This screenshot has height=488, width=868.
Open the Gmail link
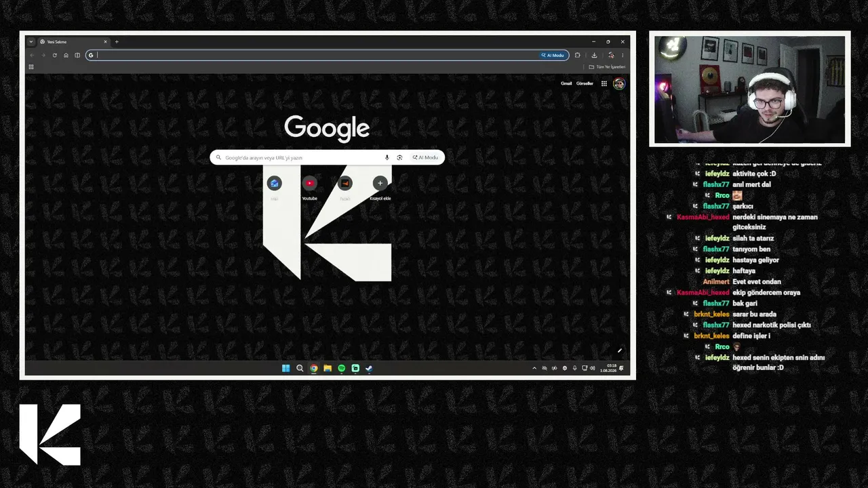click(x=566, y=83)
